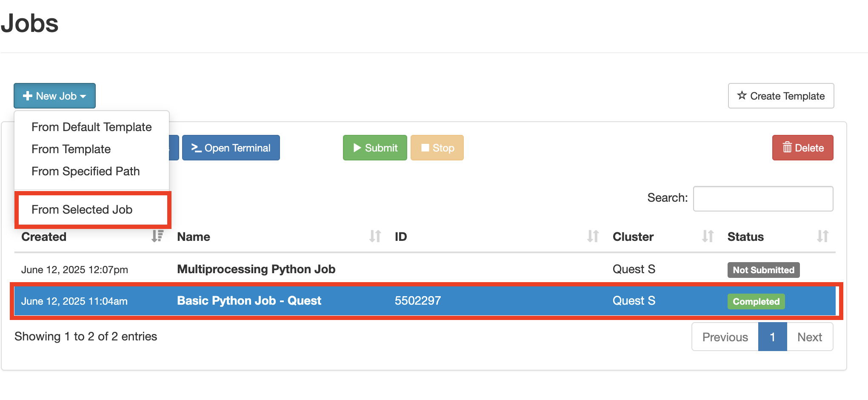
Task: Toggle sort direction for the Cluster column
Action: pyautogui.click(x=708, y=237)
